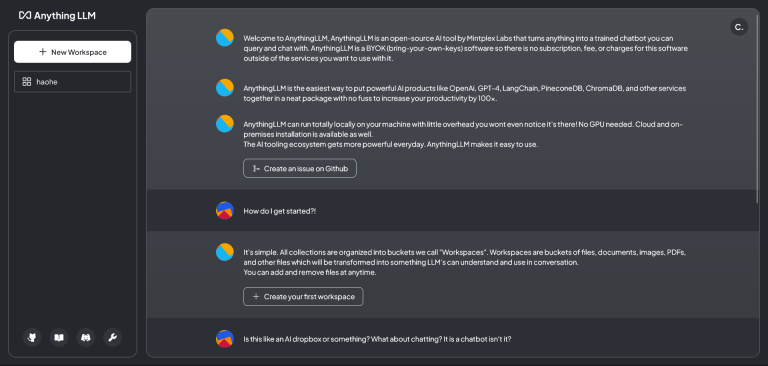Screen dimensions: 768x366
Task: Select the haohe workspace
Action: [72, 82]
